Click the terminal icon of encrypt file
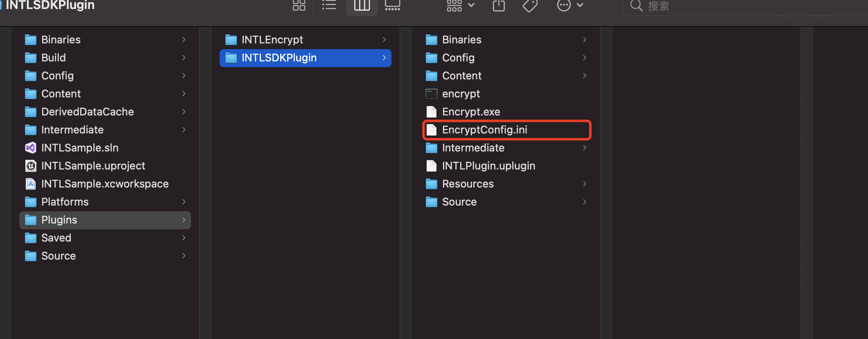Screen dimensions: 868x339 pyautogui.click(x=432, y=94)
